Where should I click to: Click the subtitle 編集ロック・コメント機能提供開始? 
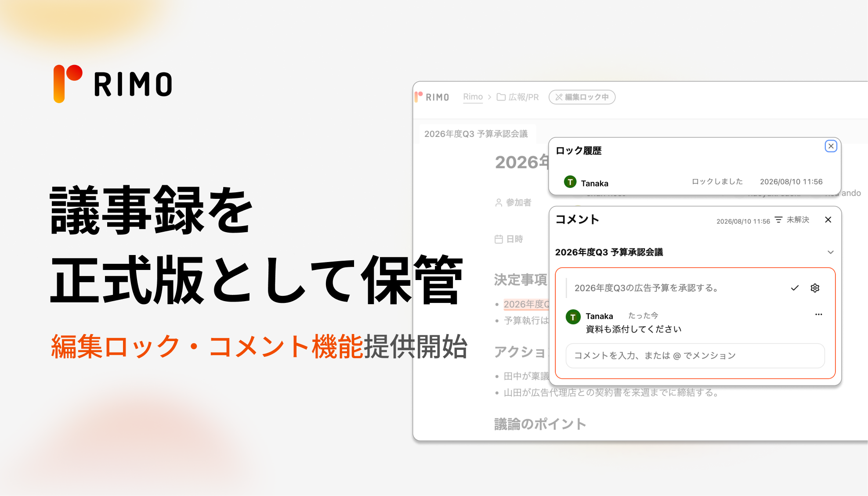pos(259,346)
